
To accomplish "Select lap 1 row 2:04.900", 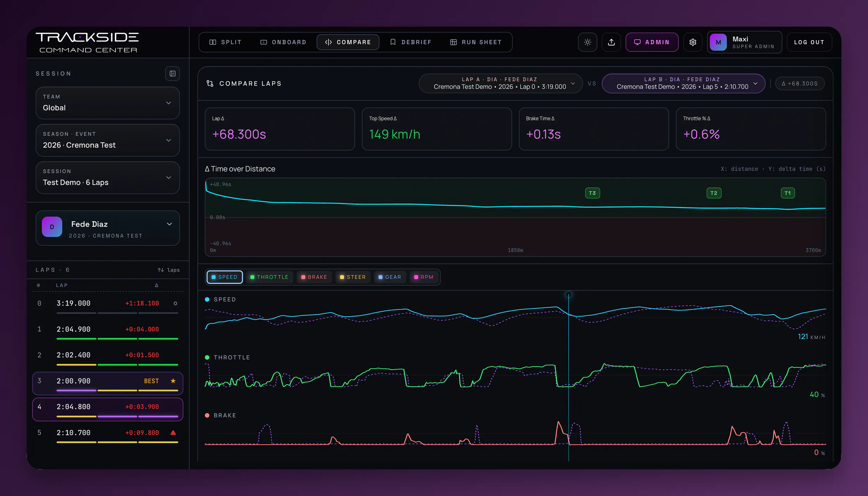I will click(108, 332).
